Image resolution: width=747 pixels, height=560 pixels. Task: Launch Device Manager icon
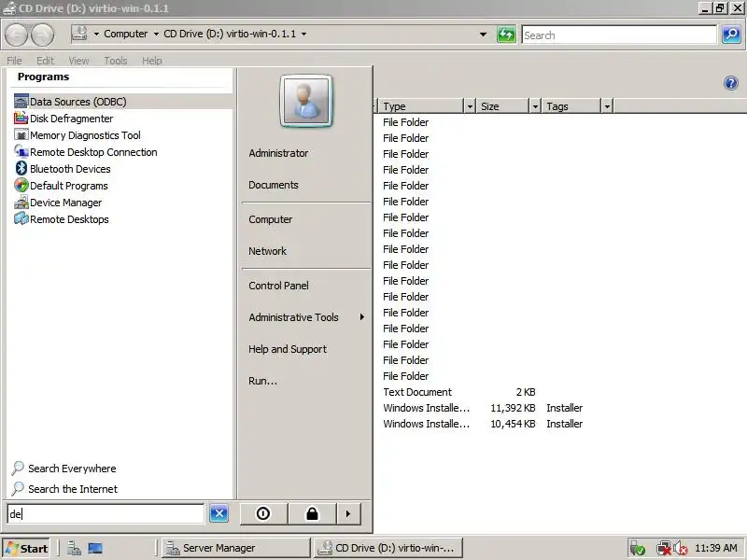tap(21, 203)
